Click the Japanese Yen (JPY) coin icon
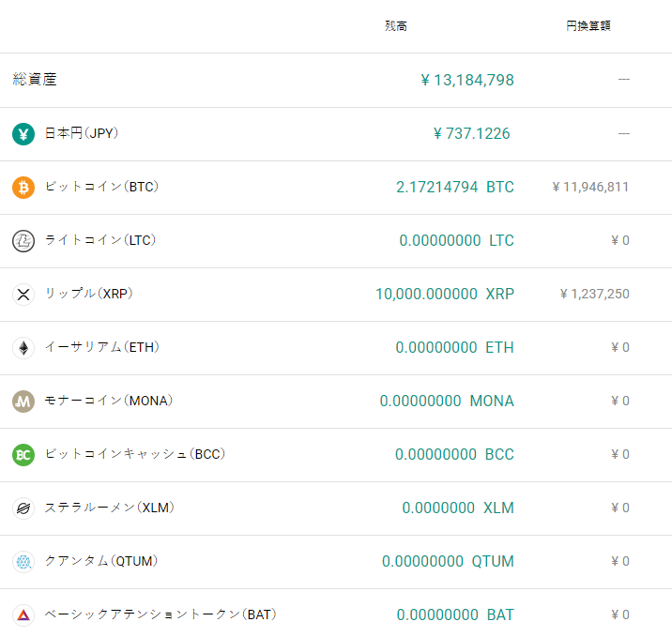 pyautogui.click(x=23, y=134)
